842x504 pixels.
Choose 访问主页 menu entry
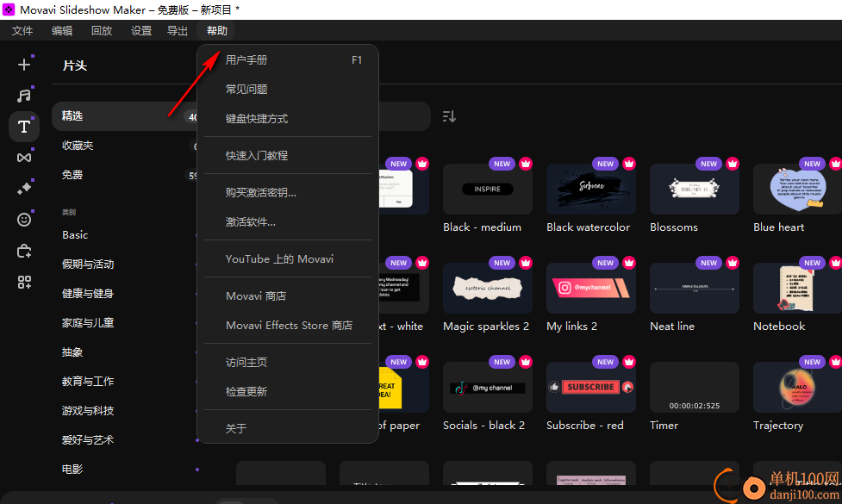click(288, 363)
